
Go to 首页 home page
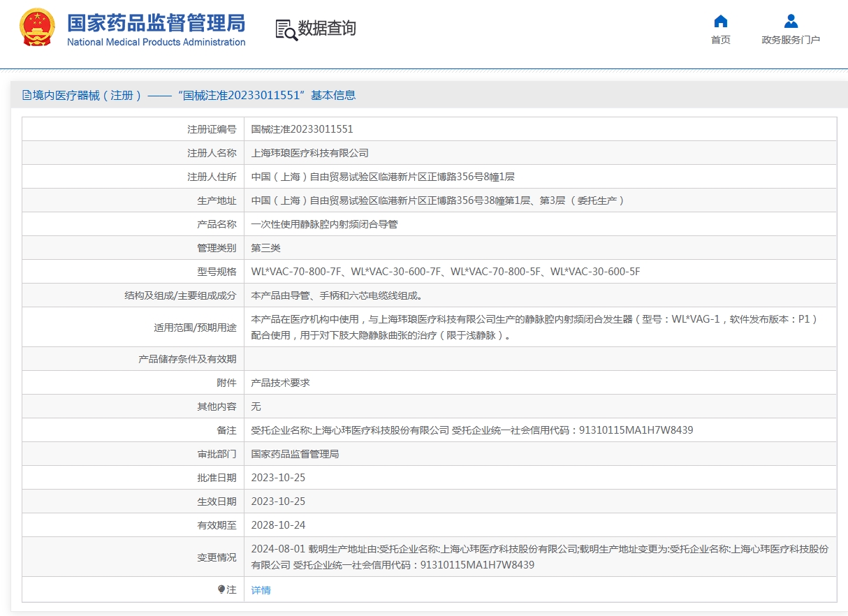721,40
